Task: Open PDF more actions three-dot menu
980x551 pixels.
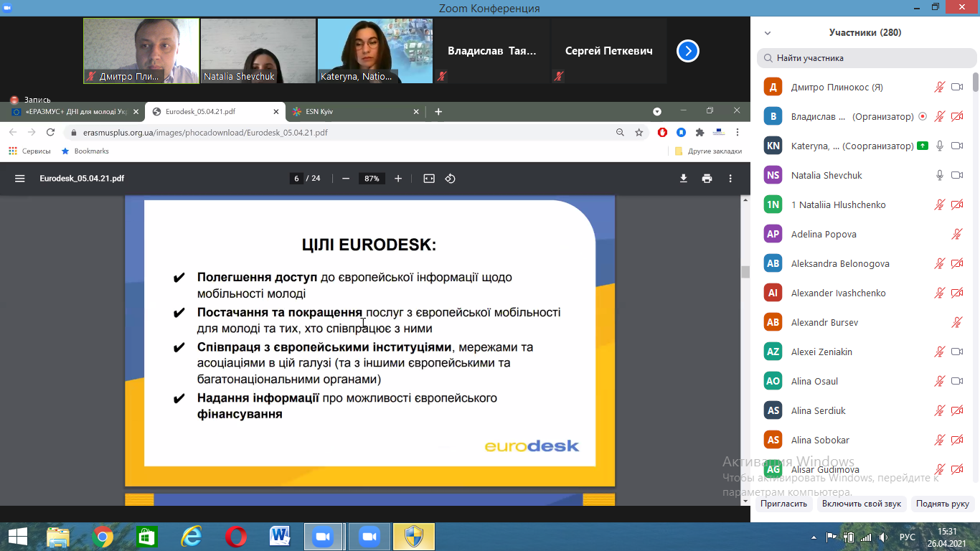Action: point(730,179)
